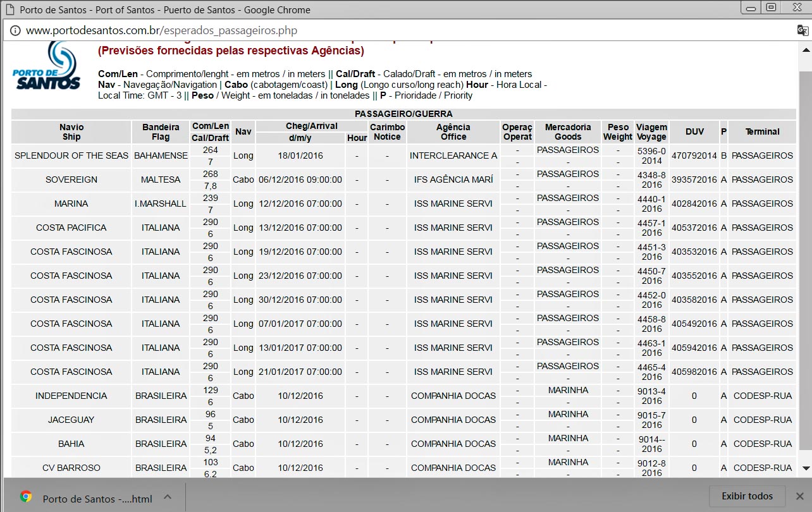Close the downloads bar with the X
This screenshot has width=812, height=512.
click(x=800, y=496)
